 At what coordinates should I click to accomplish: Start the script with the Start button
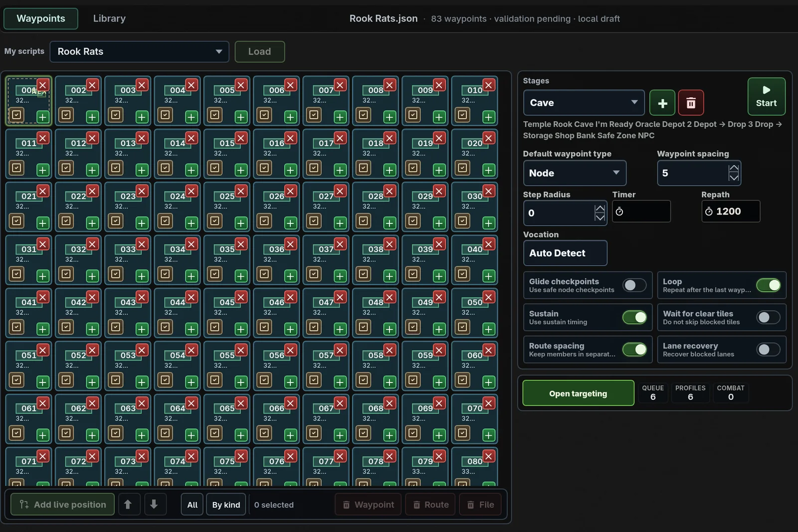[x=766, y=96]
